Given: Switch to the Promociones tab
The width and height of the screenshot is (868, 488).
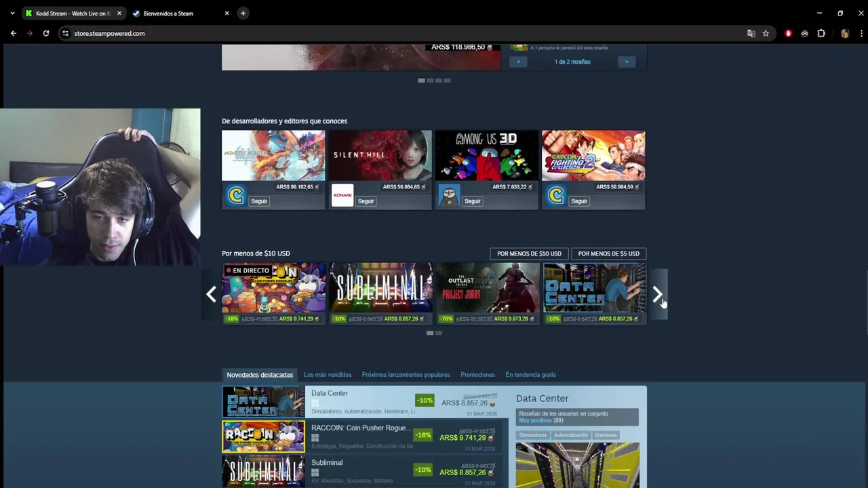Looking at the screenshot, I should pos(477,375).
